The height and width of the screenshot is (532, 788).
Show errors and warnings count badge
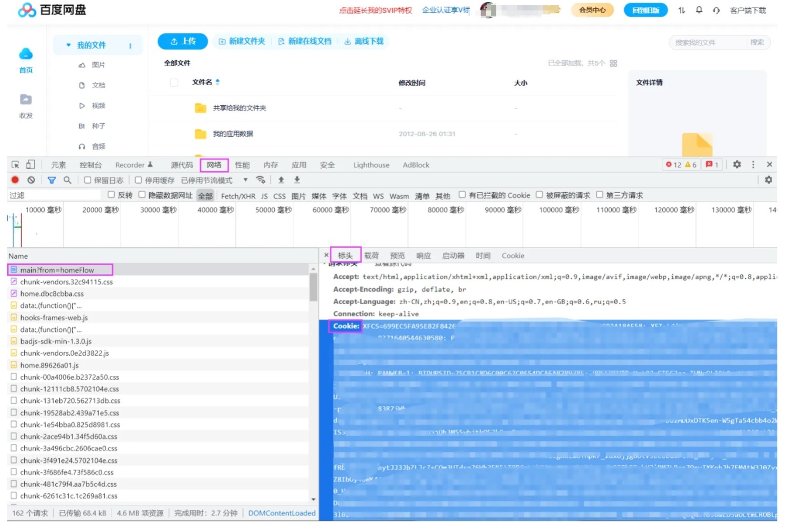tap(681, 165)
